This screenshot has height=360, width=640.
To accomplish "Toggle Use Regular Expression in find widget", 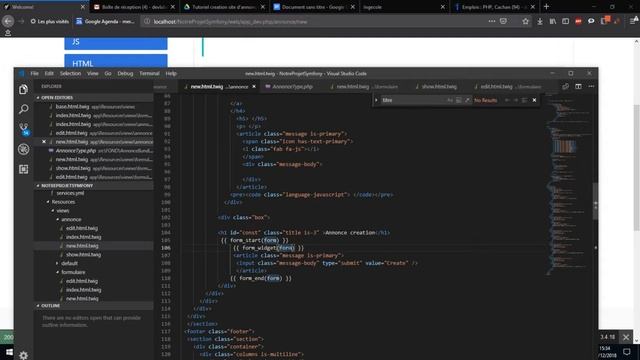I will click(x=467, y=100).
